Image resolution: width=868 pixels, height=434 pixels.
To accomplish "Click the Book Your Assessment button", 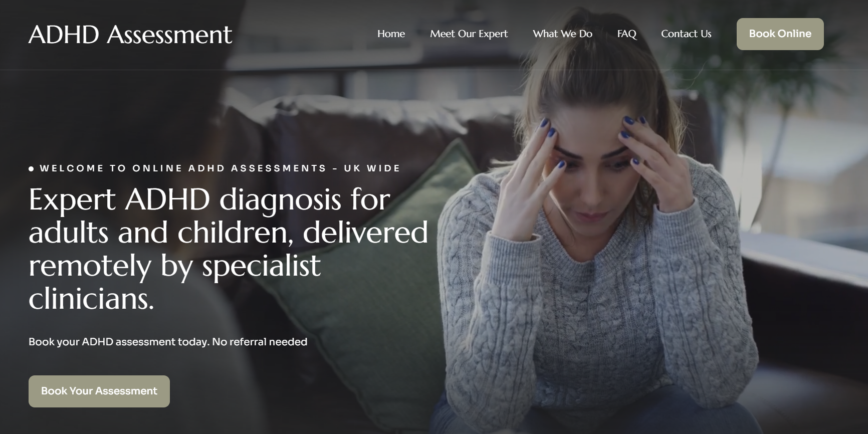I will [x=99, y=391].
